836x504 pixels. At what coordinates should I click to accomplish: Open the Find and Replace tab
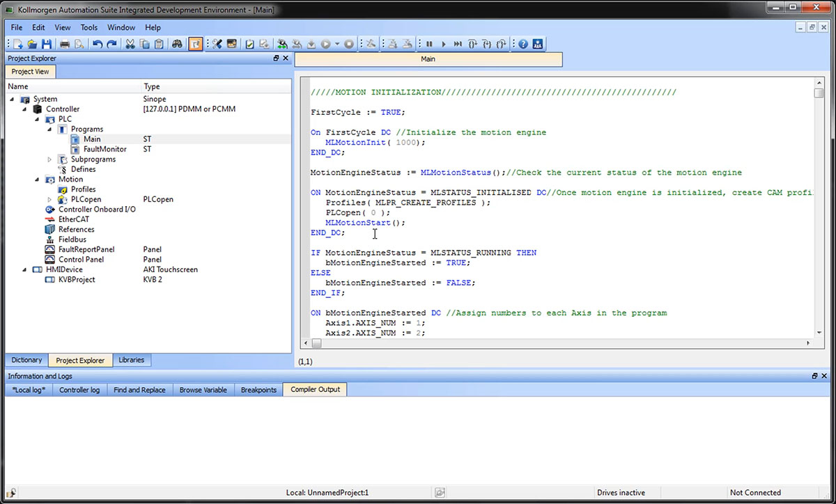tap(139, 390)
